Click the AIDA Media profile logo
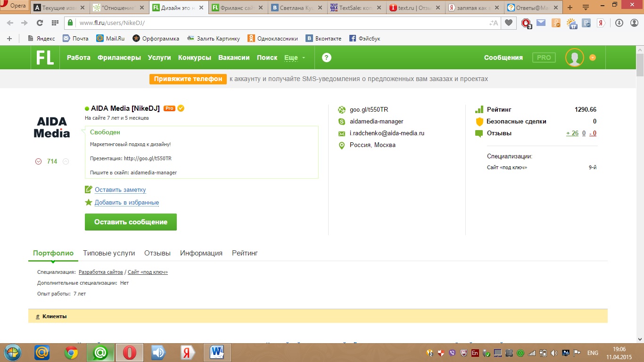Viewport: 644px width, 362px height. (x=52, y=127)
